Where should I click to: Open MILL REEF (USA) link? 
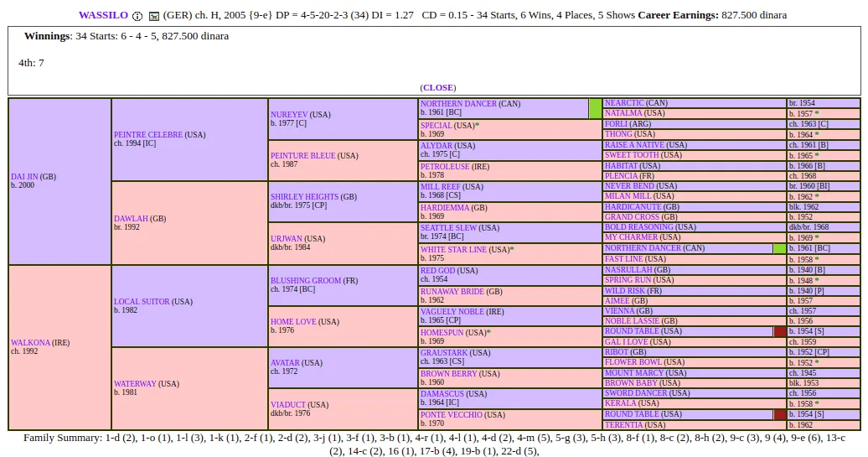[x=440, y=187]
